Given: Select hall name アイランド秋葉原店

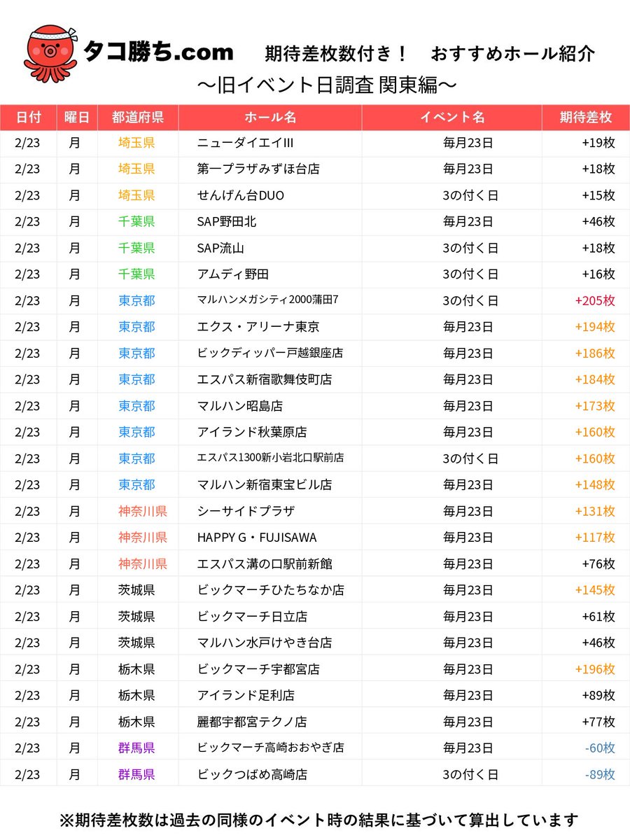Looking at the screenshot, I should [252, 432].
